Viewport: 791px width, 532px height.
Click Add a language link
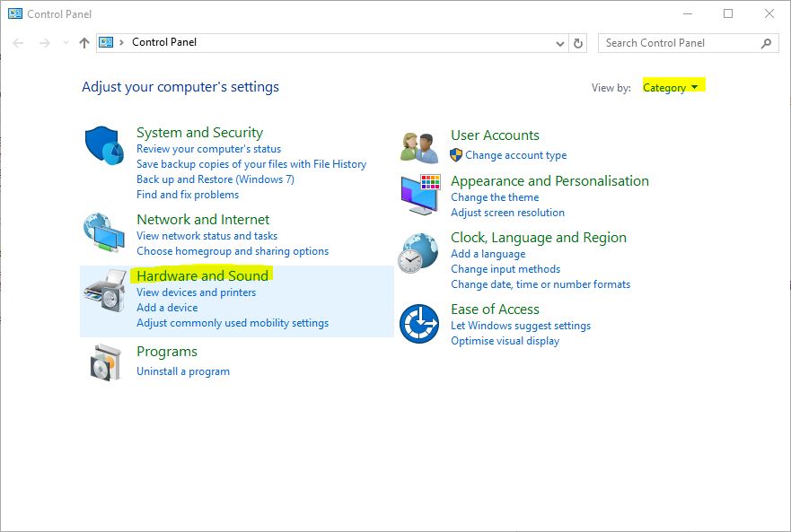(488, 254)
